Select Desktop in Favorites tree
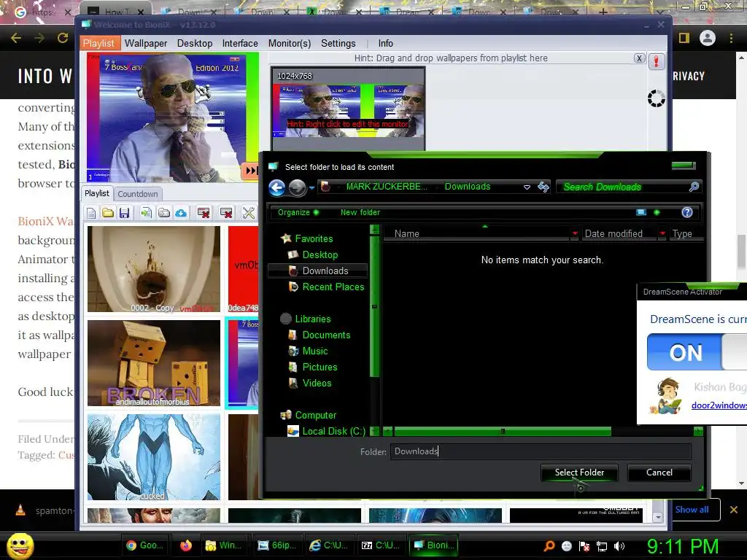 (x=320, y=254)
